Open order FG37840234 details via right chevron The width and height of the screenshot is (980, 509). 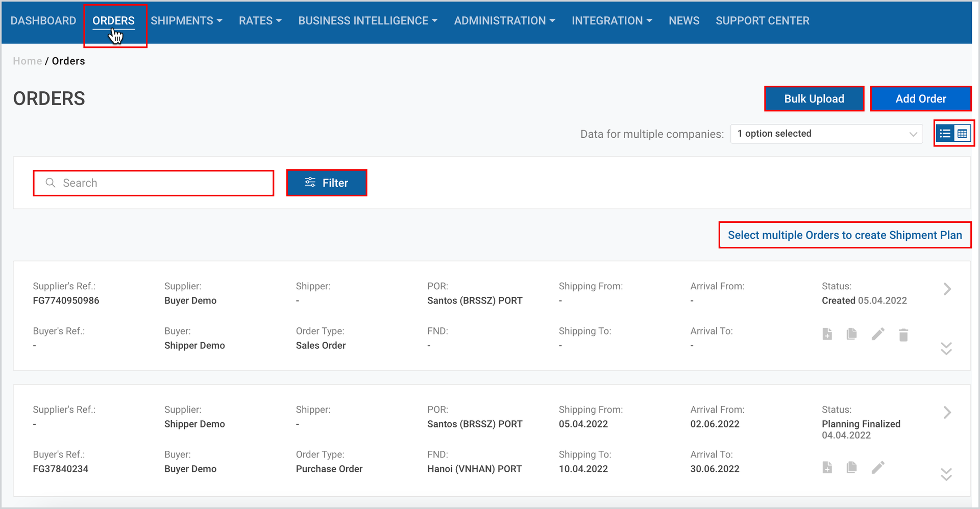[x=947, y=412]
